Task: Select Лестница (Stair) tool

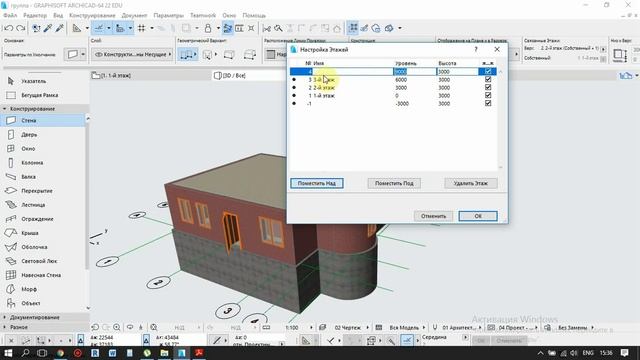Action: (43, 205)
